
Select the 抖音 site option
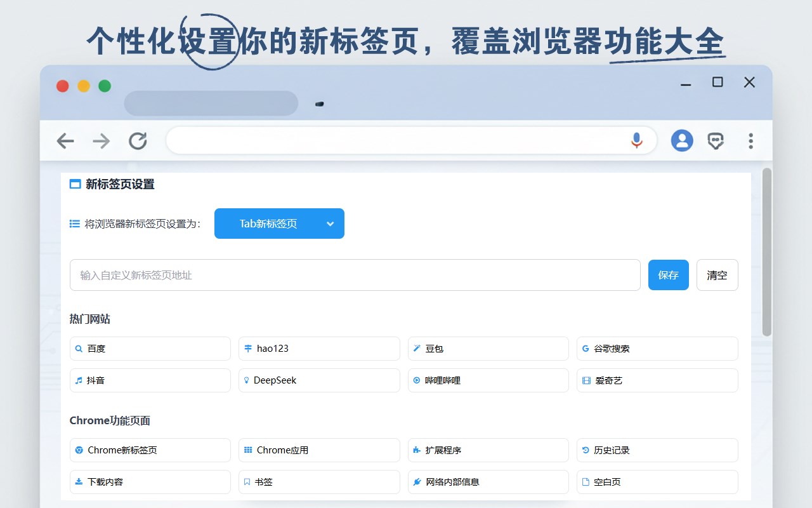(x=150, y=380)
